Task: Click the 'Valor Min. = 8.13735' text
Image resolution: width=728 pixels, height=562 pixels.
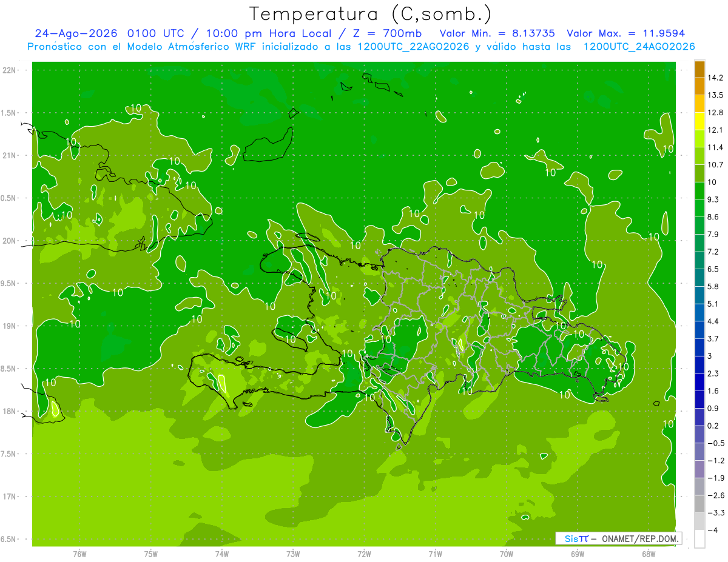Action: (498, 33)
